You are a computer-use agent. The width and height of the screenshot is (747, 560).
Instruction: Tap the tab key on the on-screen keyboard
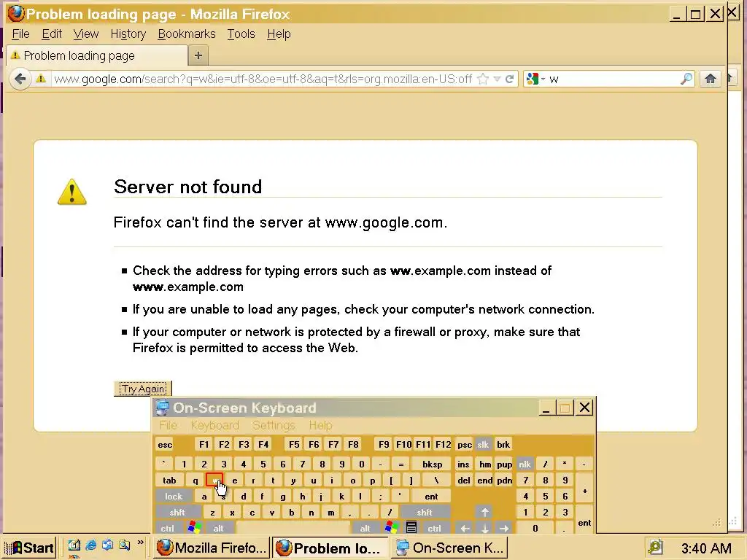coord(169,481)
